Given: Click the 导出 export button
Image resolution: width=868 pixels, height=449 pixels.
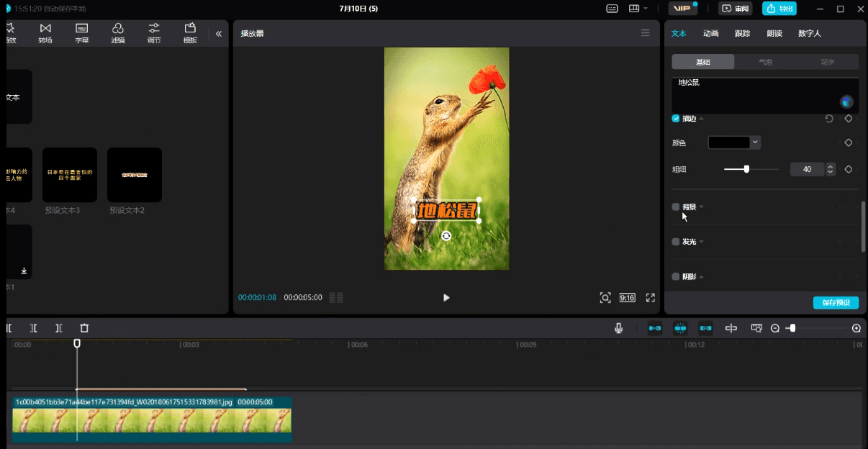Looking at the screenshot, I should tap(779, 9).
